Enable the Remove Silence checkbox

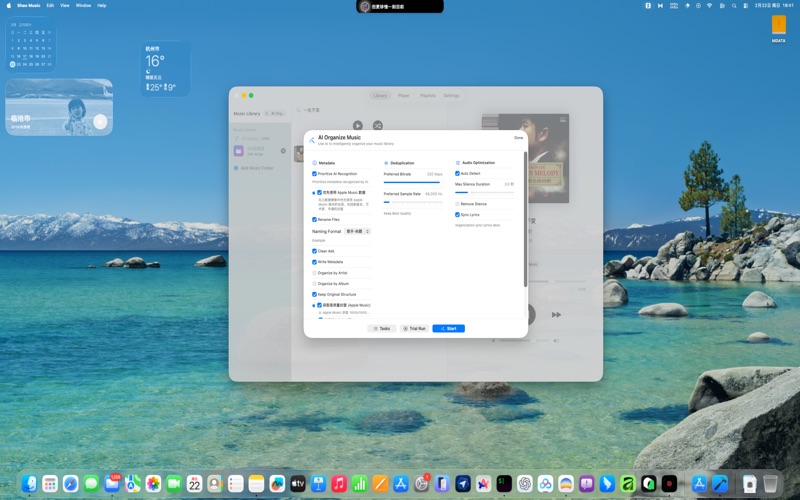tap(457, 204)
